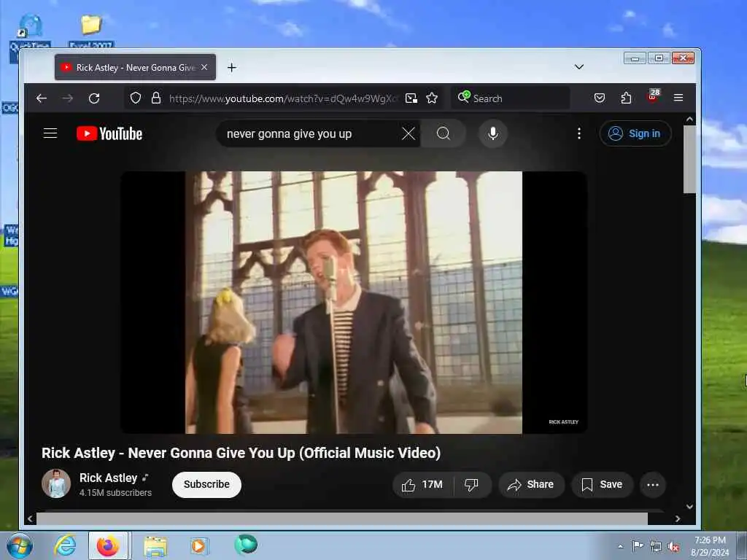
Task: Open Rick Astley channel avatar
Action: [56, 483]
